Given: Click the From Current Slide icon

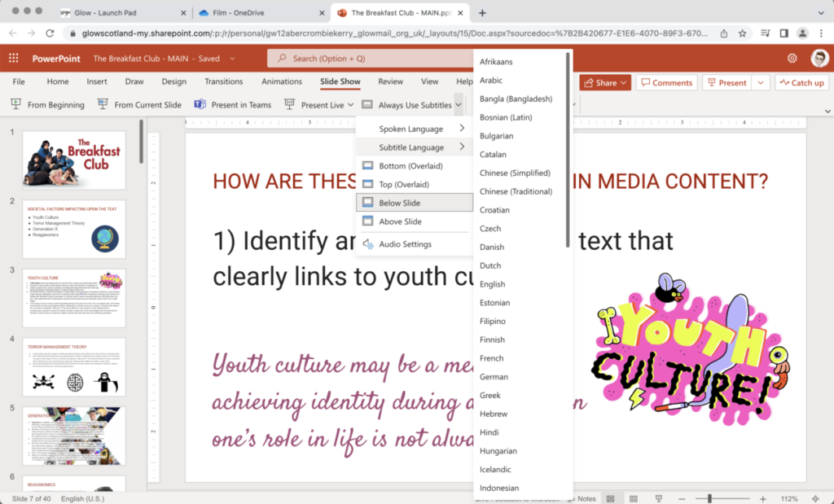Looking at the screenshot, I should click(x=102, y=105).
